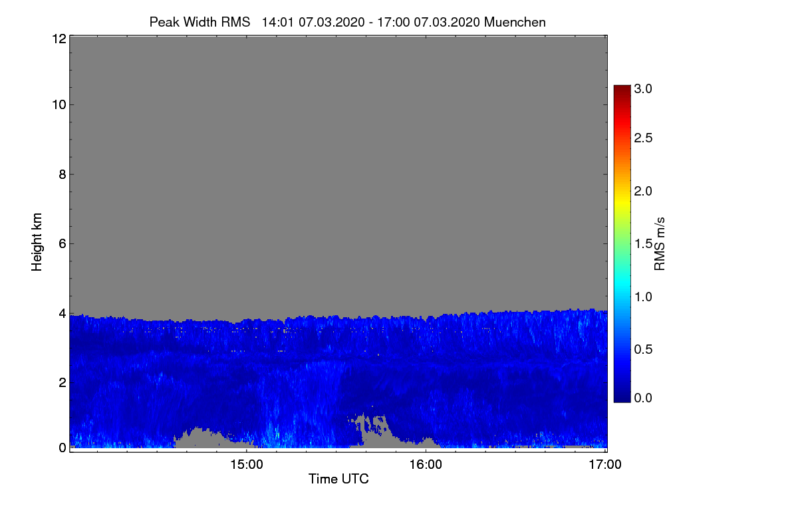Click the height axis label 12
The height and width of the screenshot is (532, 798).
pyautogui.click(x=59, y=39)
